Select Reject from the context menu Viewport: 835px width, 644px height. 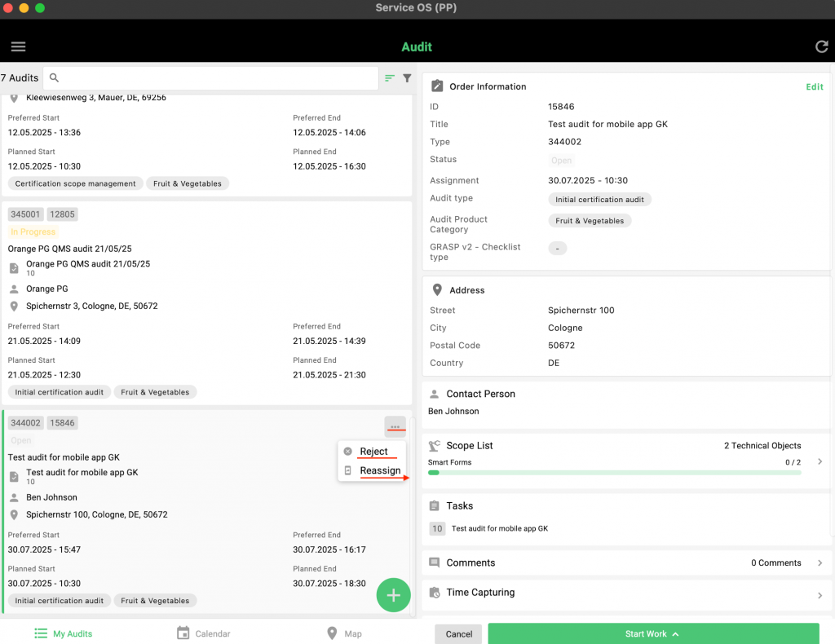[x=373, y=452]
